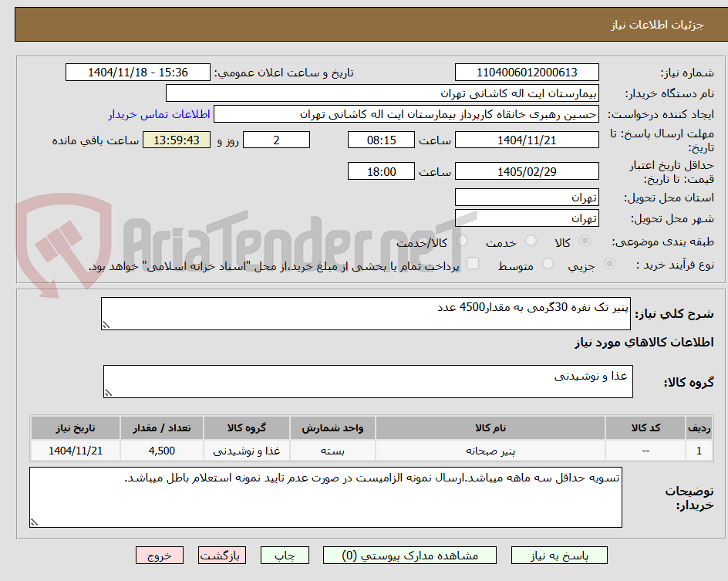
Task: Click the ساعت باقی مانده label
Action: 95,140
